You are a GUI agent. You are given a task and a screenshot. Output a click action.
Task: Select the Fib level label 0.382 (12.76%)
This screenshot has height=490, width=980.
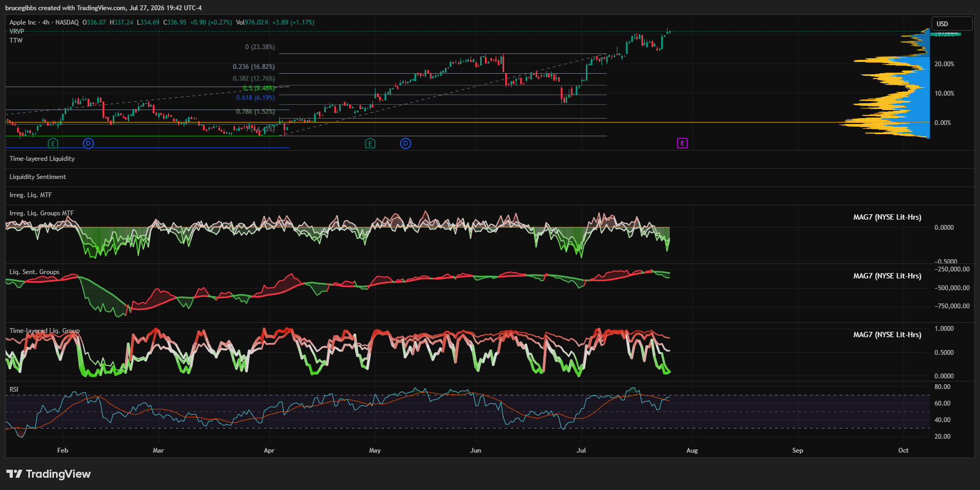[x=254, y=79]
